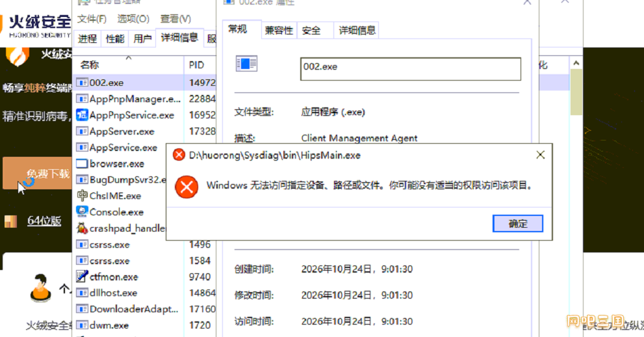Viewport: 644px width, 337px height.
Task: Click the crashpad_handler icon
Action: 82,228
